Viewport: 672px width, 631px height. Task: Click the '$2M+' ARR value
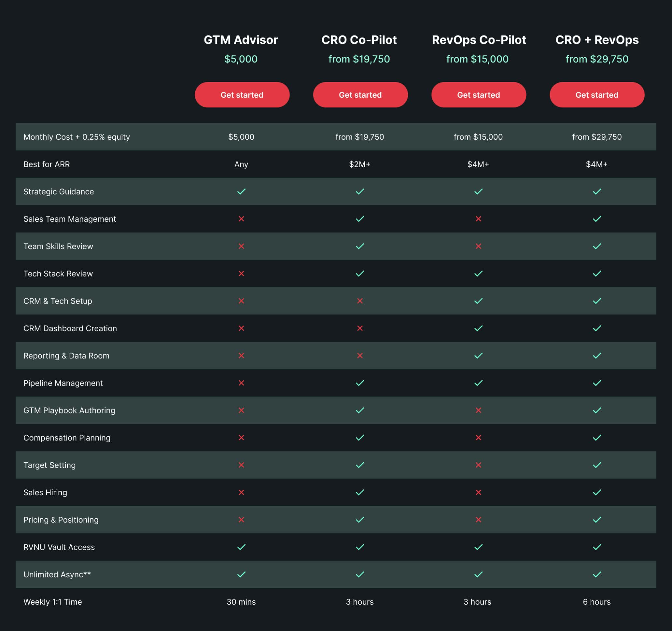(360, 164)
